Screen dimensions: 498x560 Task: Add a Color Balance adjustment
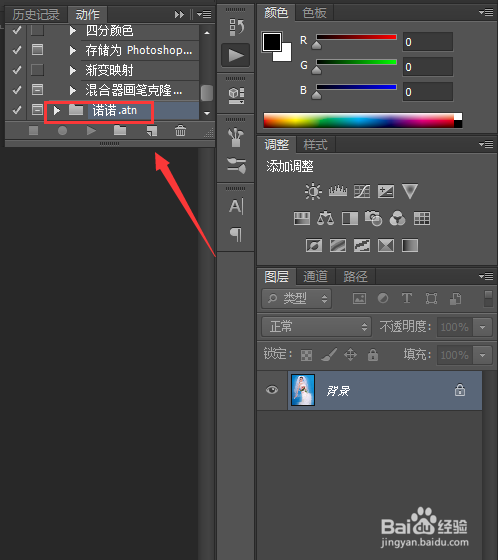tap(325, 218)
